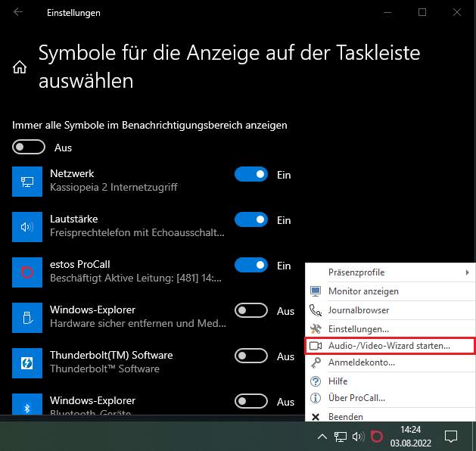Click the estos ProCall list icon
This screenshot has height=451, width=476.
pos(26,271)
